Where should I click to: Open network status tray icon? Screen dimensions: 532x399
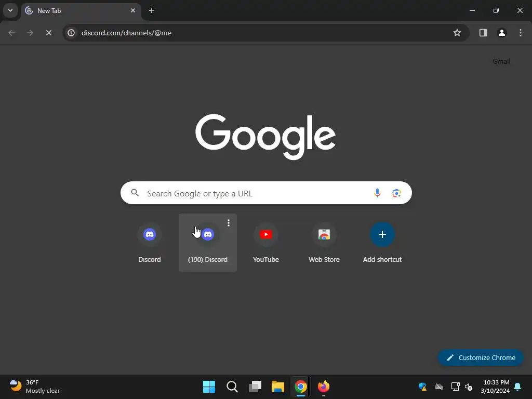click(455, 387)
